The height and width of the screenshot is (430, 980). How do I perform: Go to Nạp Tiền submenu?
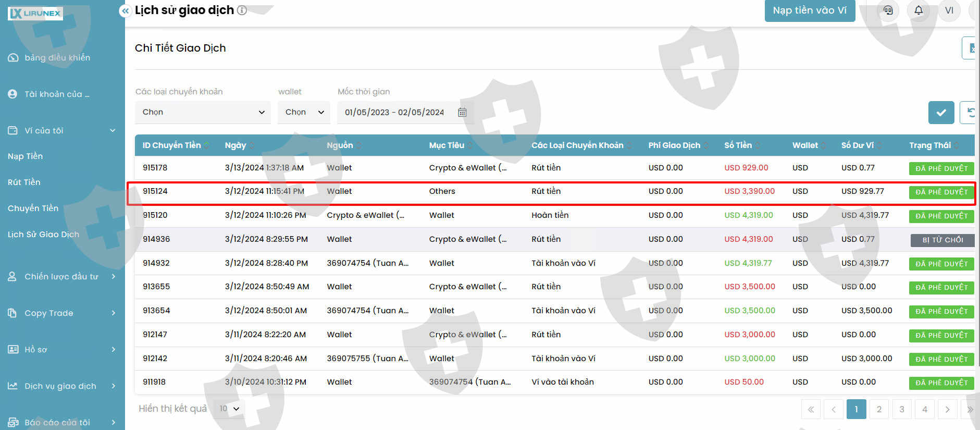[x=26, y=156]
